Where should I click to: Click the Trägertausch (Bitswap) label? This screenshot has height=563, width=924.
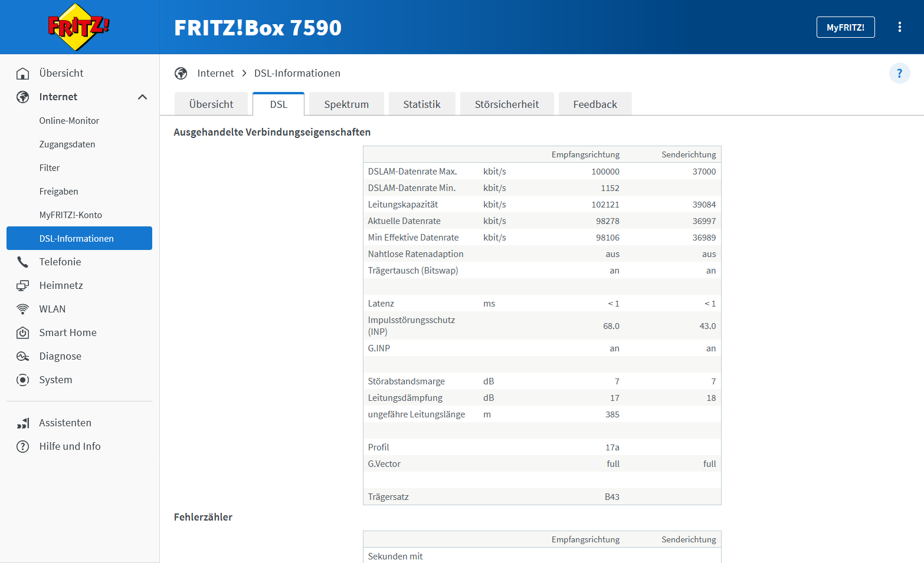(x=413, y=271)
